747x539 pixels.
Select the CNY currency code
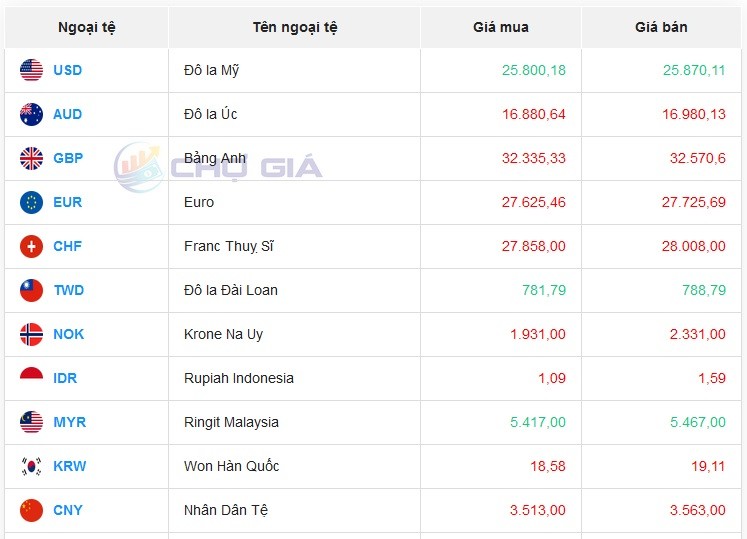(68, 510)
